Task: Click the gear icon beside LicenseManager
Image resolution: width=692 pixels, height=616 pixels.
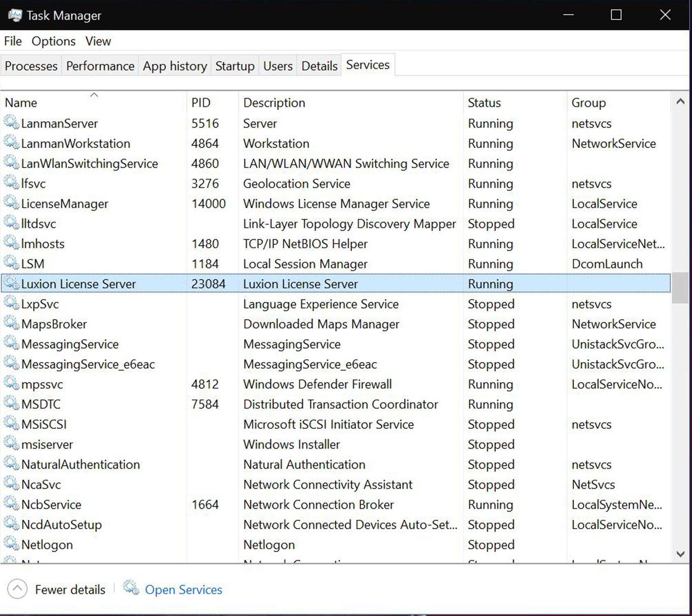Action: tap(12, 203)
